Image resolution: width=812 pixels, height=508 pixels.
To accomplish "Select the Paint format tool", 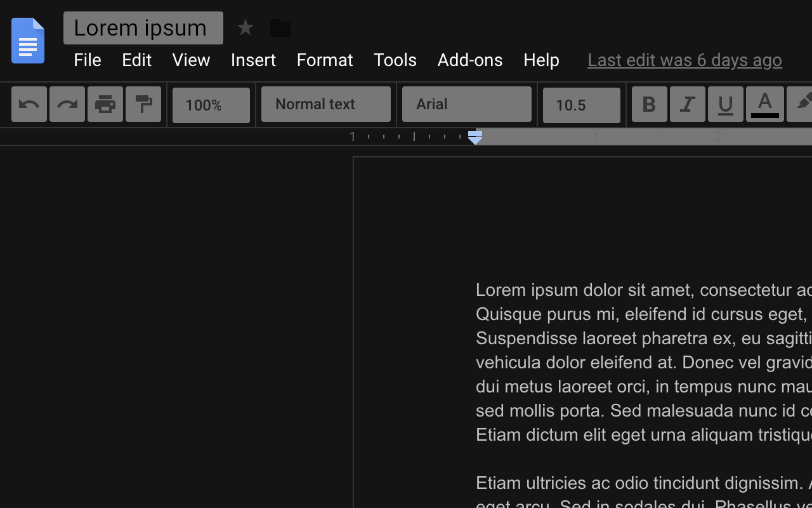I will [x=143, y=104].
